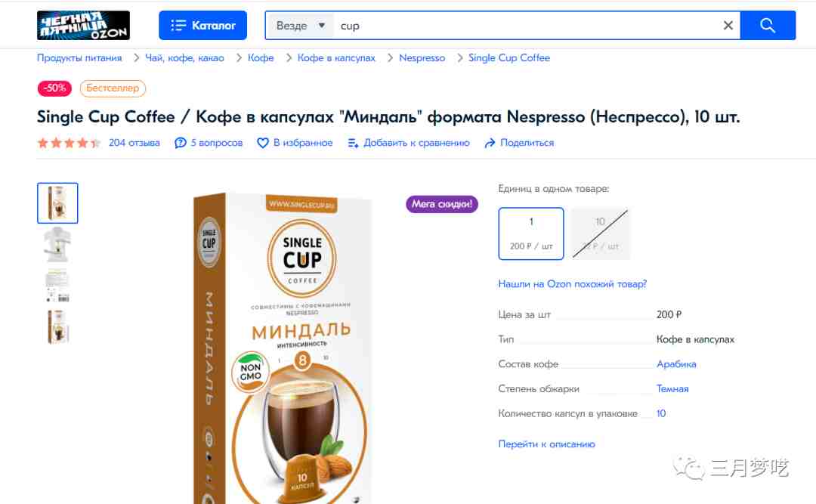Click the Добавить к сравнению compare icon
Image resolution: width=816 pixels, height=504 pixels.
click(353, 143)
